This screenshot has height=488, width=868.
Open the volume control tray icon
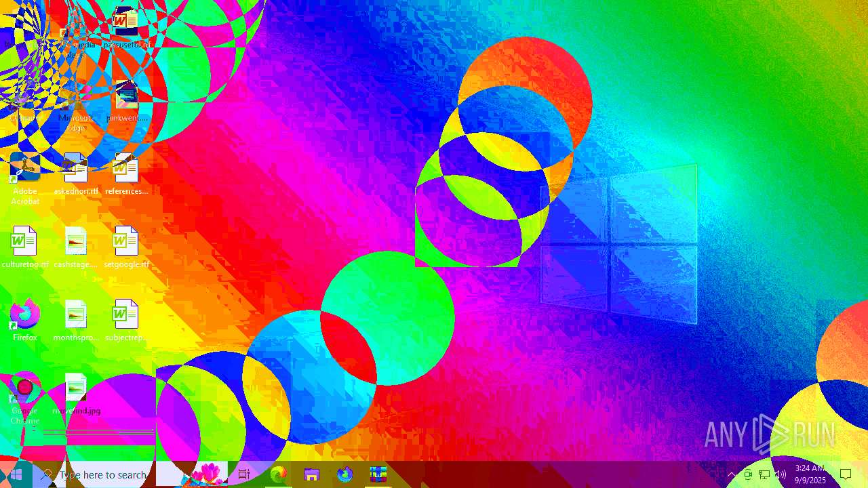(x=781, y=474)
